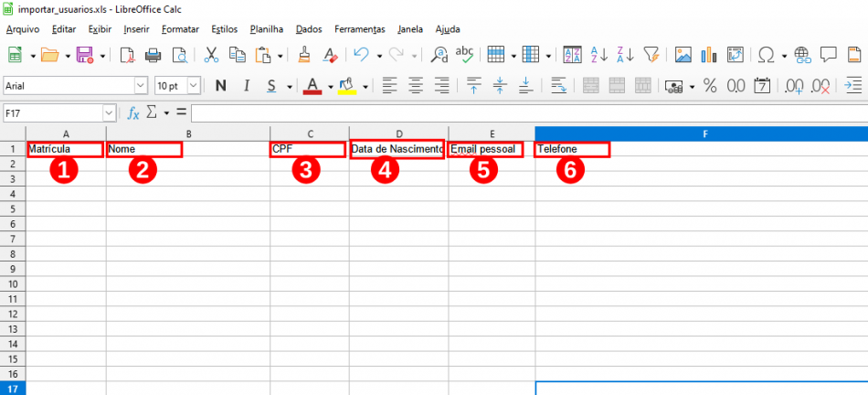Sort ascending A to Z
The image size is (868, 395).
[x=598, y=55]
